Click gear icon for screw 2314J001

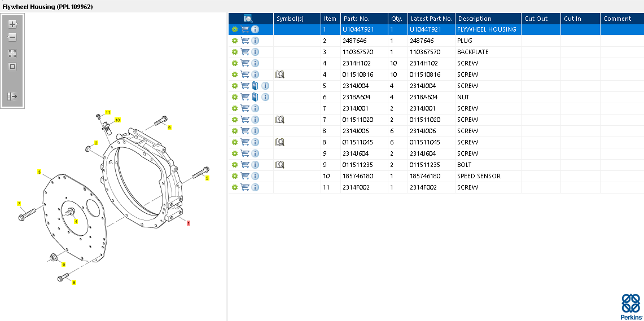pos(235,108)
